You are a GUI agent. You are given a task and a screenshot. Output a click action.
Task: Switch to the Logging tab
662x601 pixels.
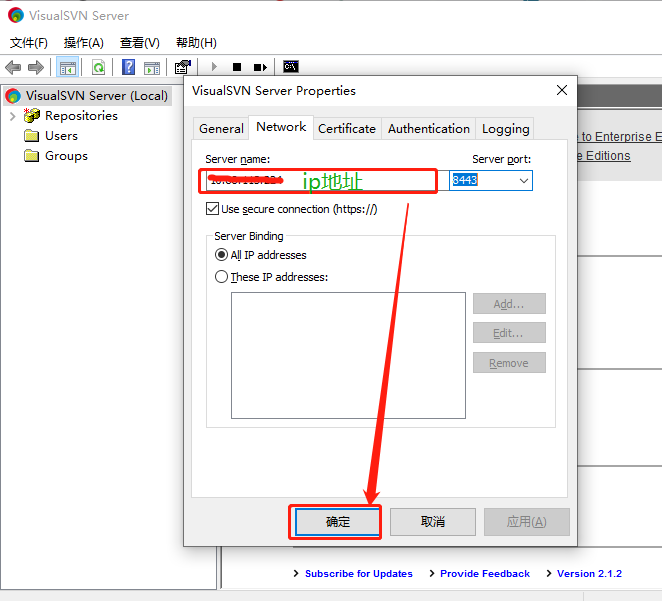point(505,129)
